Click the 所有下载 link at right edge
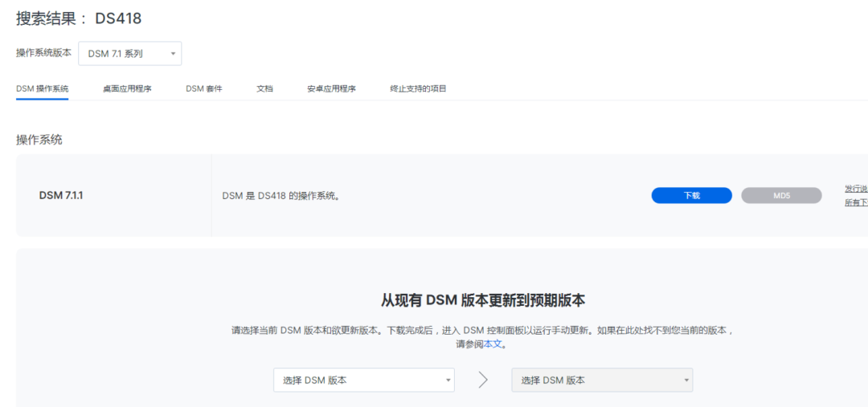 pos(856,203)
